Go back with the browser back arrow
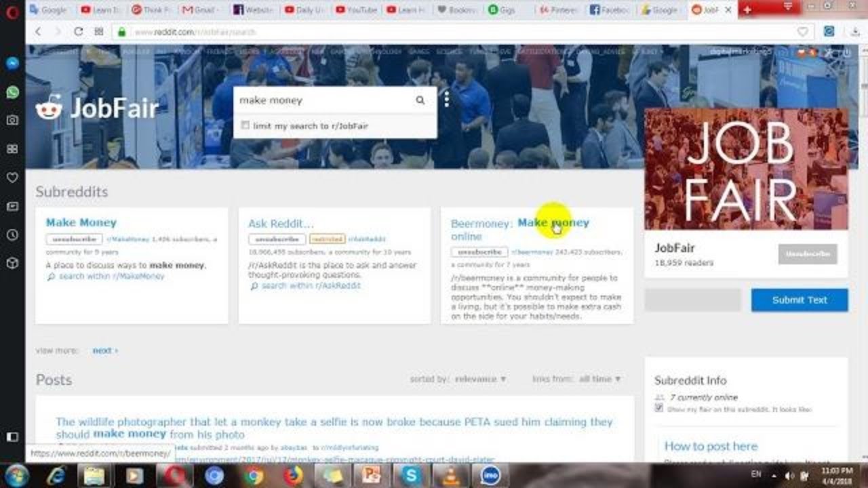This screenshot has height=488, width=868. [38, 32]
